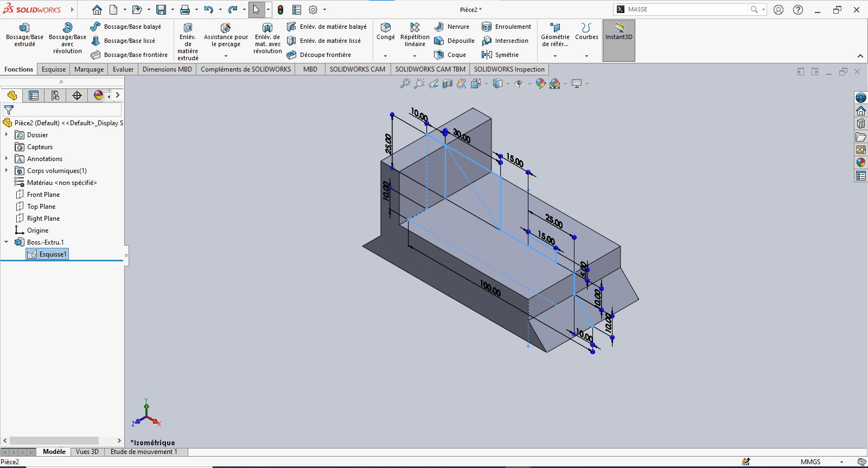868x468 pixels.
Task: Click the Vues 3D bottom tab
Action: point(87,452)
